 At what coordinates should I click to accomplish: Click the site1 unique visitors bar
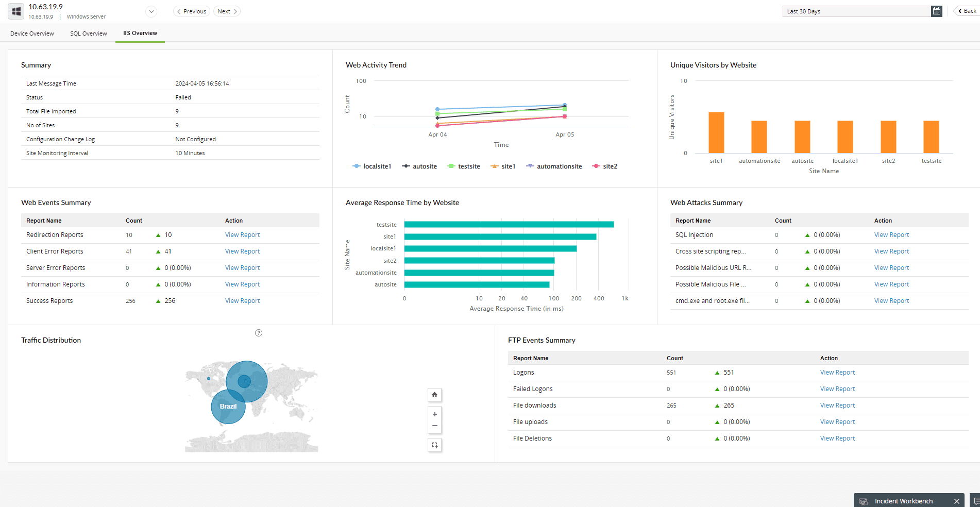[x=716, y=132]
